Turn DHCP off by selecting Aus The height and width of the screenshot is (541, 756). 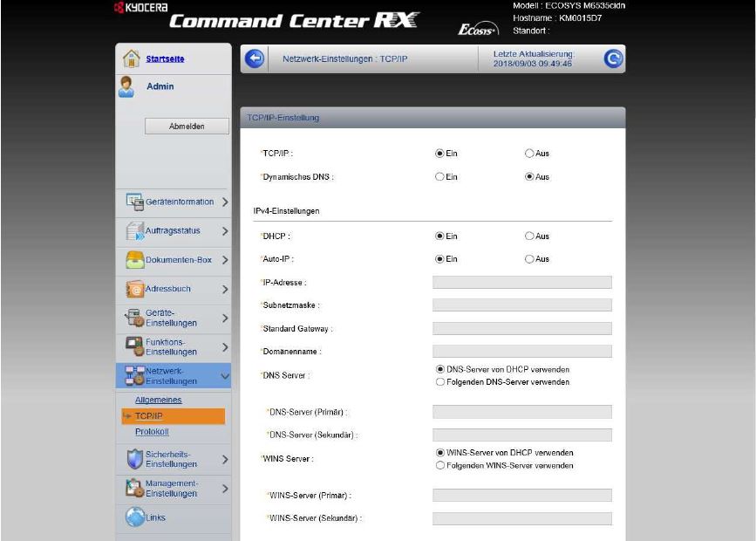point(529,236)
